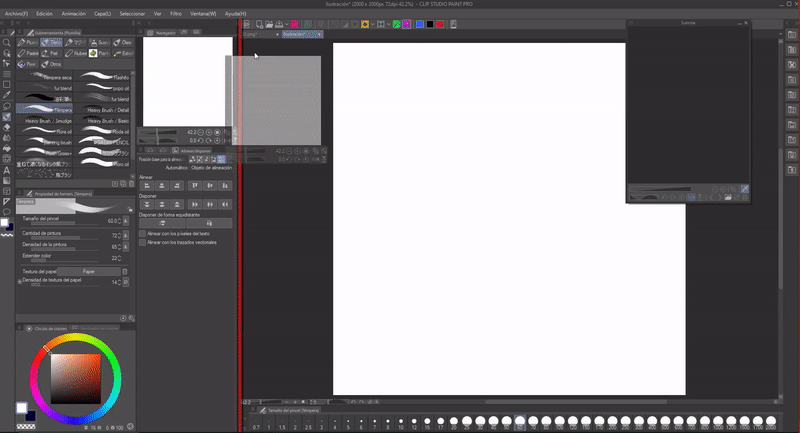Click the Navegador canvas thumbnail

point(187,82)
